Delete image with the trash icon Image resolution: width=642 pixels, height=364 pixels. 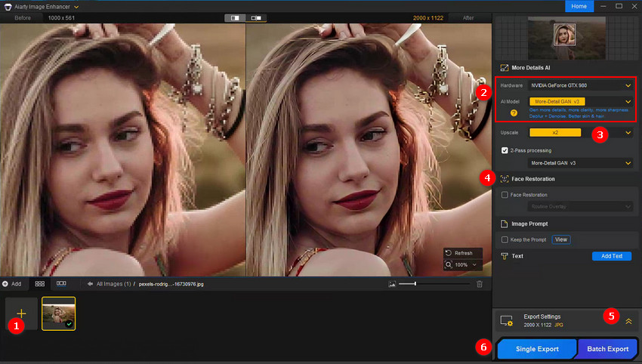(x=479, y=284)
